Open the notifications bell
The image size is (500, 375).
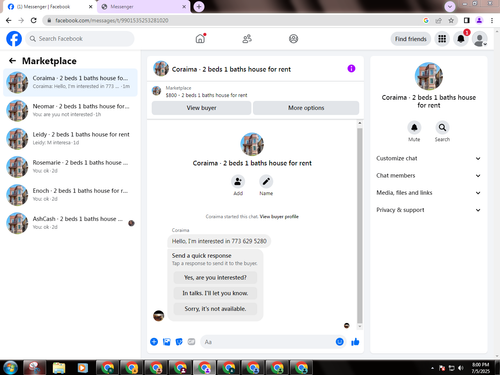[x=461, y=39]
